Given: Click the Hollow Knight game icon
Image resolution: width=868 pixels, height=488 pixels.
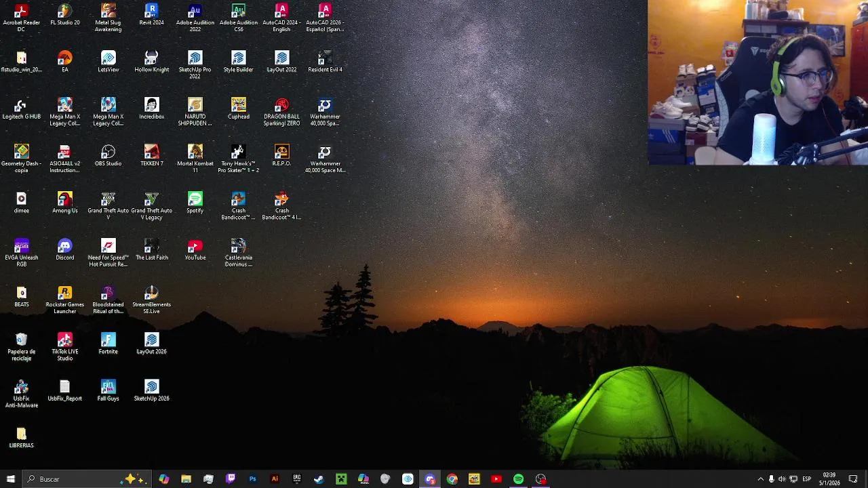Looking at the screenshot, I should click(151, 62).
